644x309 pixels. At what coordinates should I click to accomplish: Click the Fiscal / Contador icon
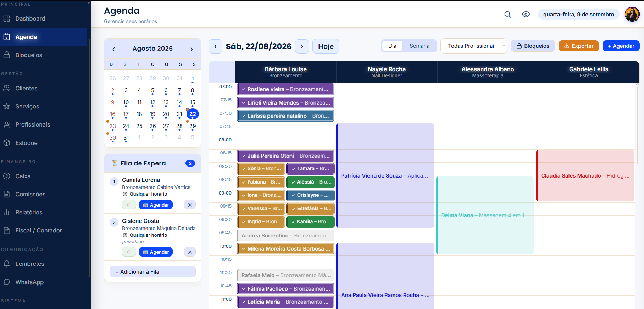click(7, 230)
